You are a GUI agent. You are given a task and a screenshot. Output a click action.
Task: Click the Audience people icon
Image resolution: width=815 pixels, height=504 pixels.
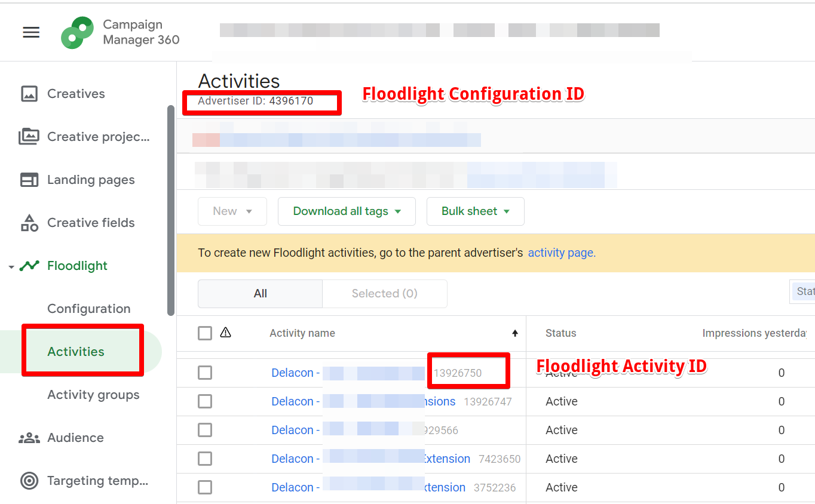(x=29, y=438)
